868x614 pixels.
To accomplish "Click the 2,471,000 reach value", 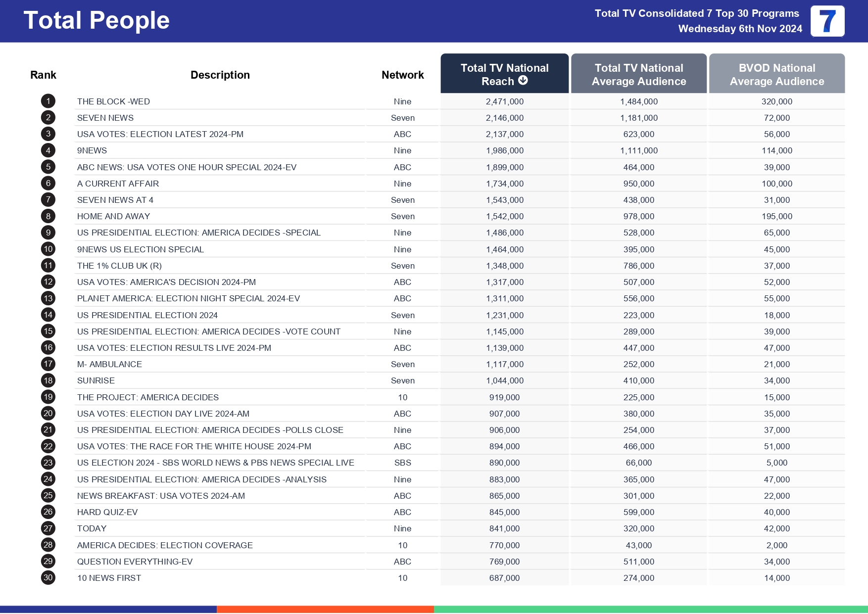I will click(x=504, y=101).
